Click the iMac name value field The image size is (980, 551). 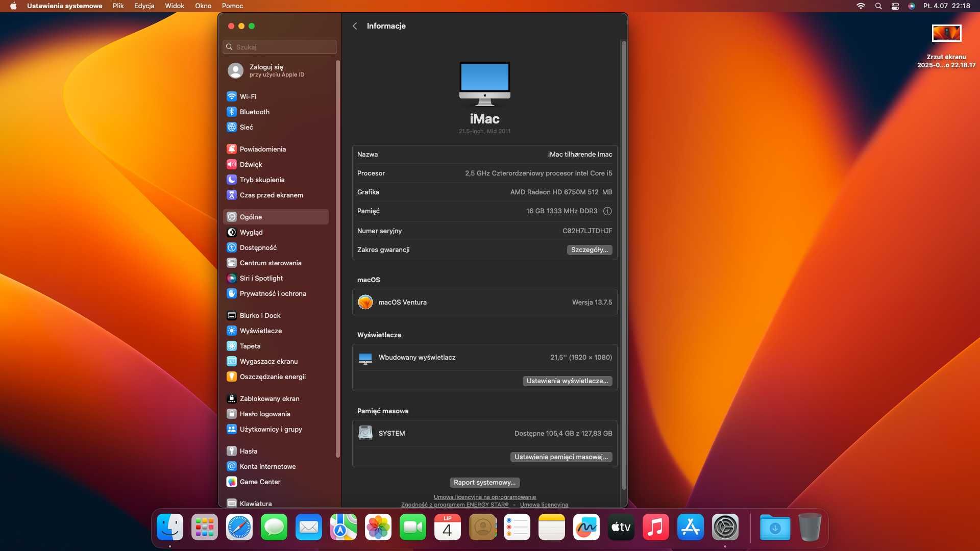point(580,155)
